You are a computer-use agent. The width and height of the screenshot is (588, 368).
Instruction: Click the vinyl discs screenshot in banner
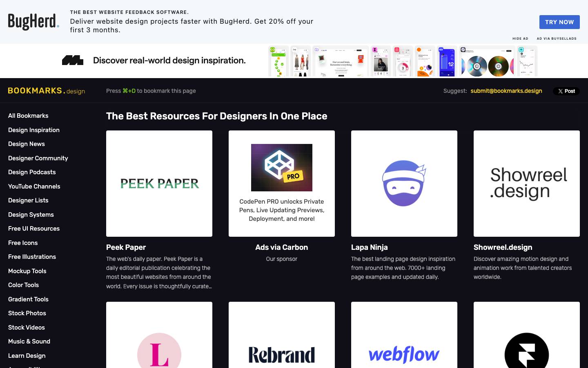487,61
